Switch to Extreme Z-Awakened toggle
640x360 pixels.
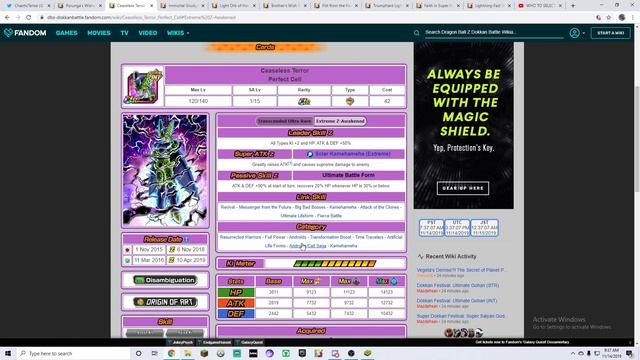click(x=340, y=121)
